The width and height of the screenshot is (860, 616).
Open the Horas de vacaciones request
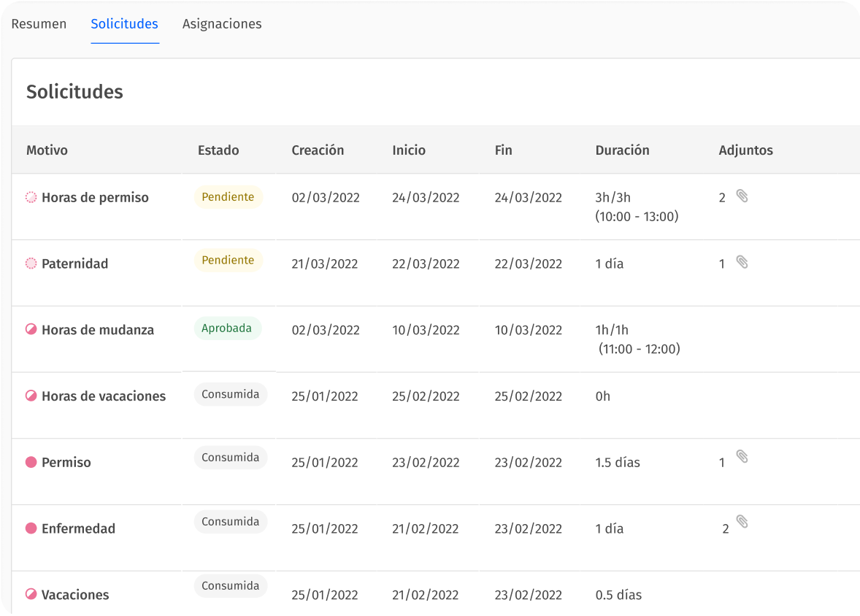(104, 396)
